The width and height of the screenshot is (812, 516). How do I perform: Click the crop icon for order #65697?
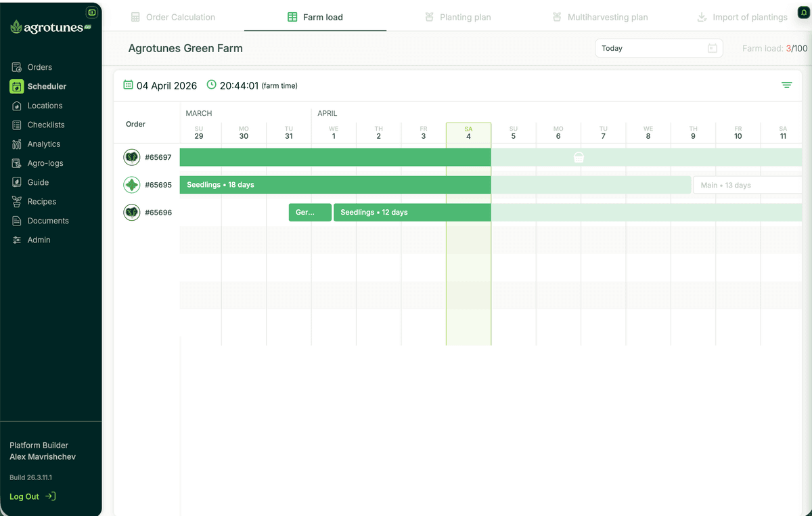pyautogui.click(x=132, y=158)
